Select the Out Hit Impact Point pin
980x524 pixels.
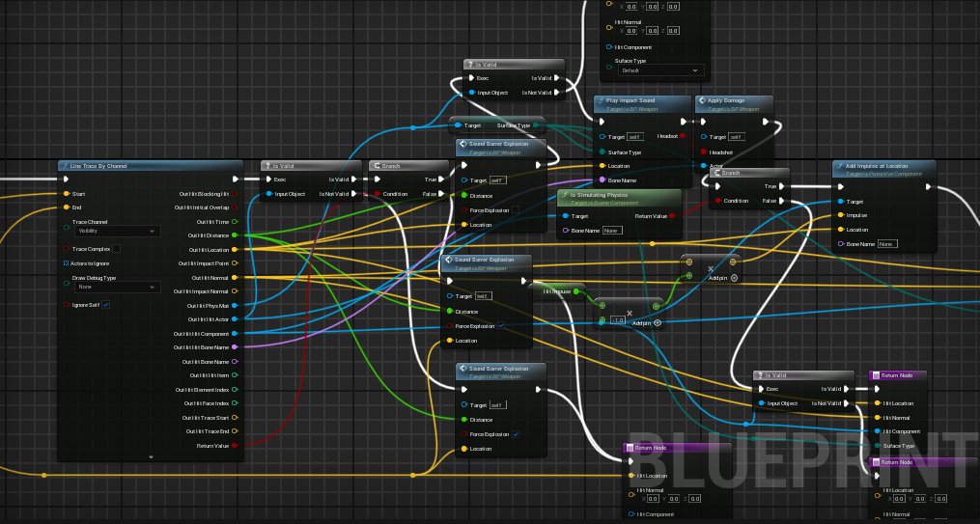point(235,263)
